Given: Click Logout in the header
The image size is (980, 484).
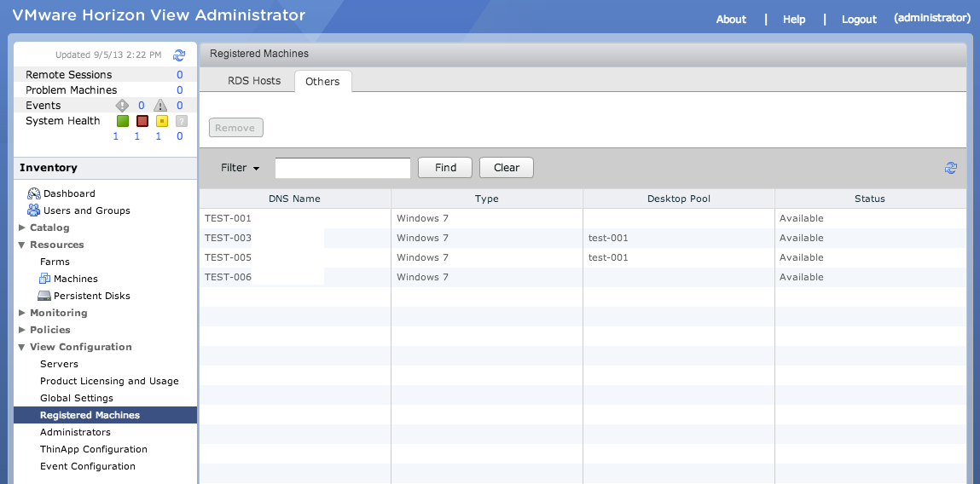Looking at the screenshot, I should coord(859,20).
